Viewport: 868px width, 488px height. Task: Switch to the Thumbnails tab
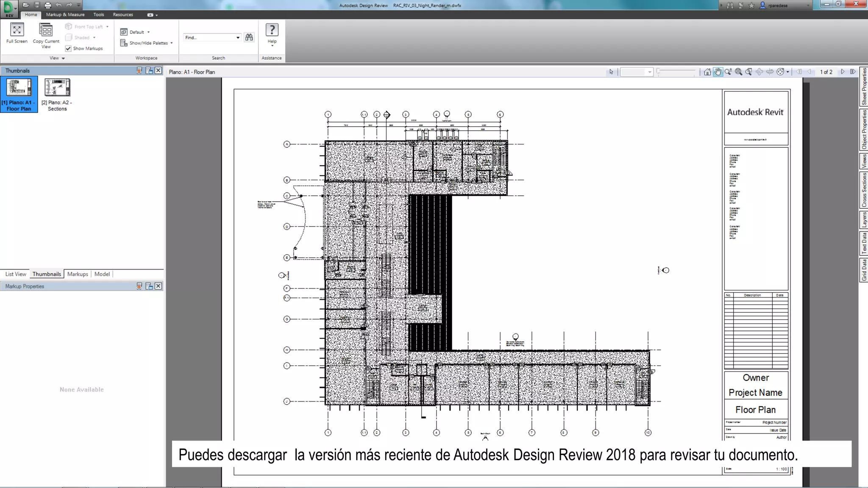tap(47, 274)
